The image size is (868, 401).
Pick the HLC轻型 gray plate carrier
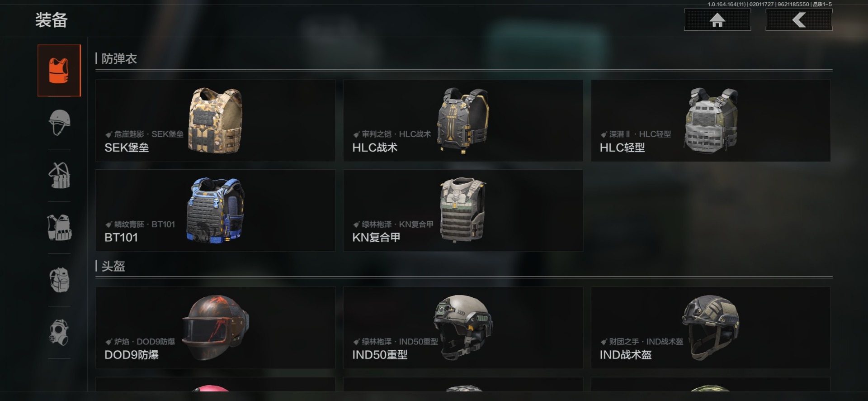click(x=711, y=121)
